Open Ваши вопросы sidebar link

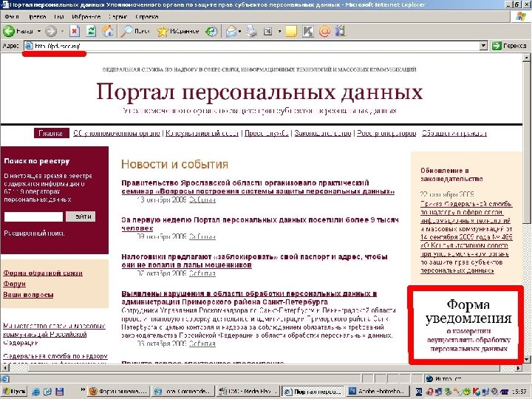[28, 295]
